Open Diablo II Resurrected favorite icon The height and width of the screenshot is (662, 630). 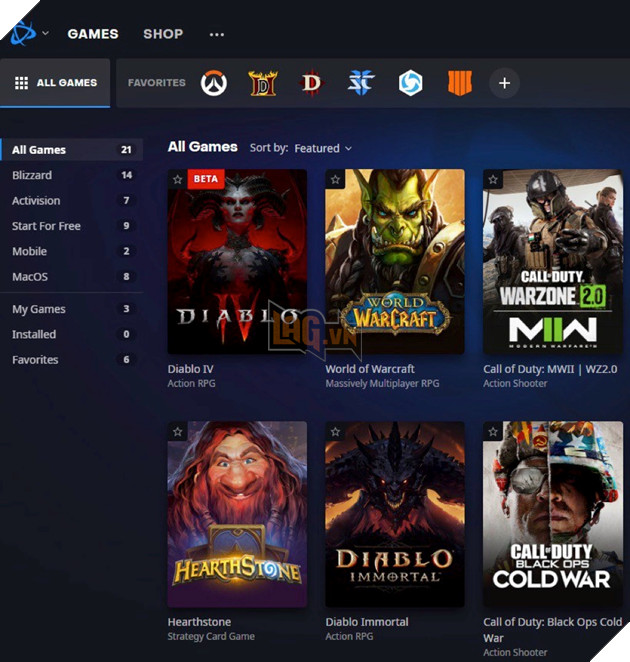[263, 83]
